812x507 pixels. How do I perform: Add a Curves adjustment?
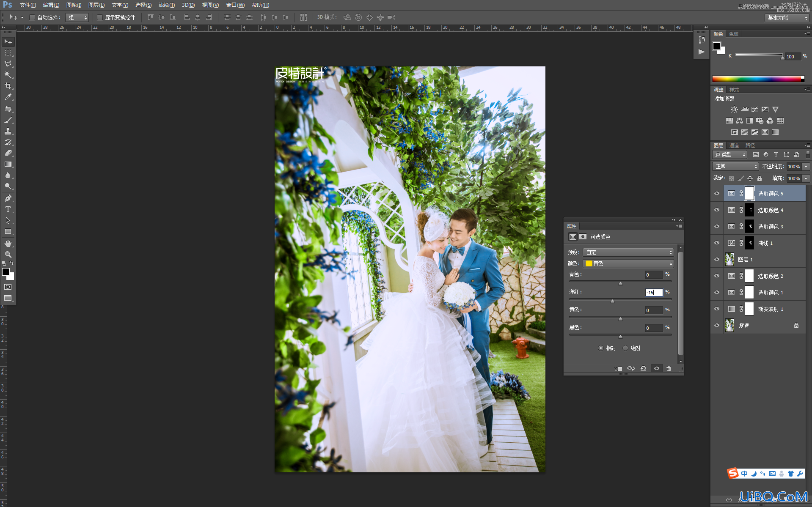(x=755, y=110)
